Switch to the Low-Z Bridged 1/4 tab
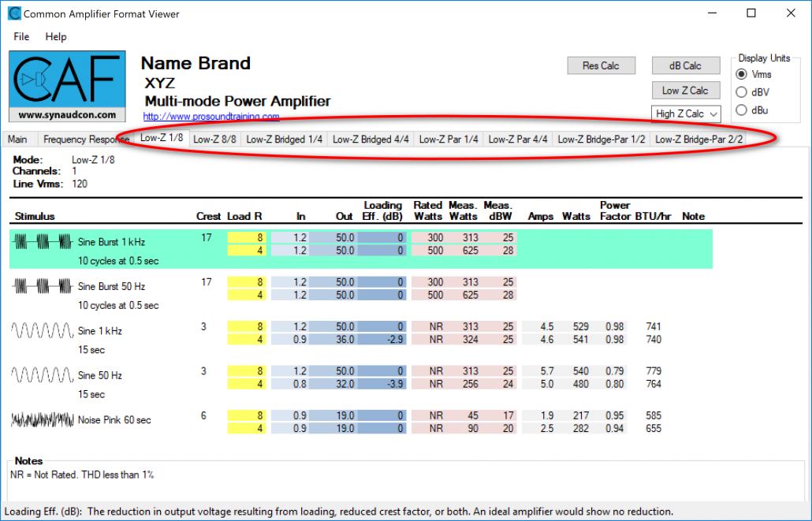The height and width of the screenshot is (521, 812). tap(285, 140)
